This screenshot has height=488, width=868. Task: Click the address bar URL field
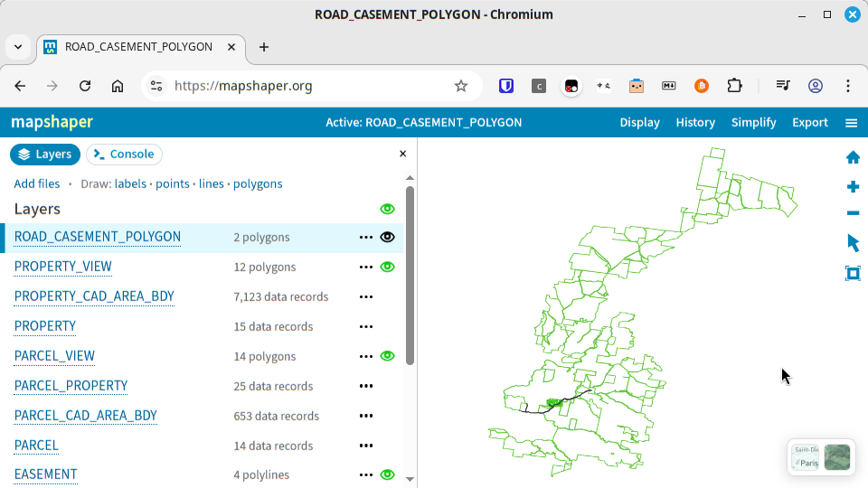pyautogui.click(x=310, y=86)
